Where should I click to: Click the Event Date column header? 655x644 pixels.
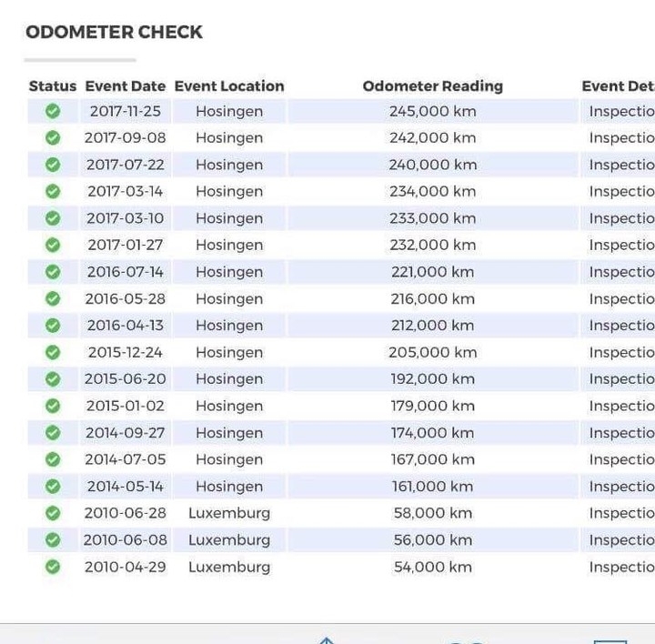(x=126, y=86)
